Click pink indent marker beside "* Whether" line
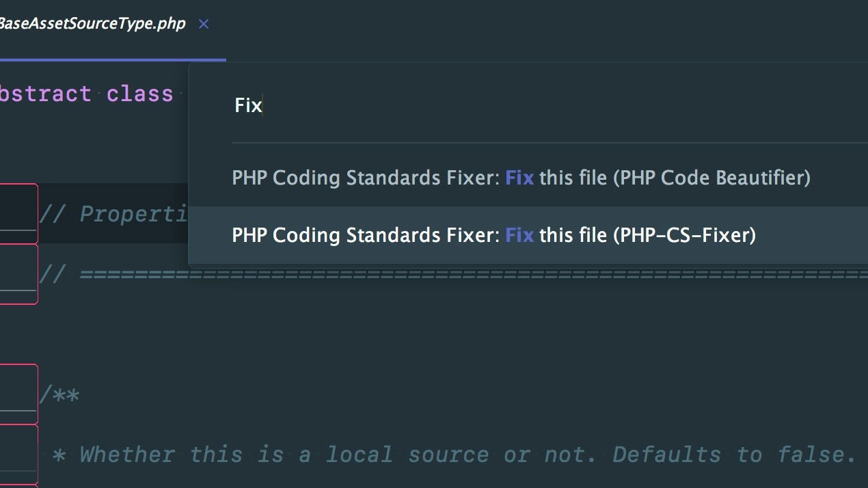This screenshot has width=868, height=488. [18, 454]
